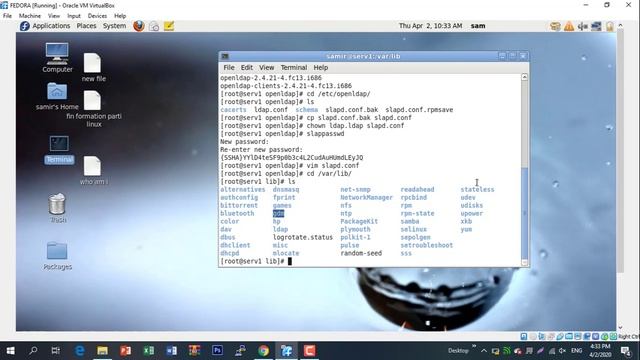Open VirtualBox Help menu
The width and height of the screenshot is (640, 360).
click(120, 16)
